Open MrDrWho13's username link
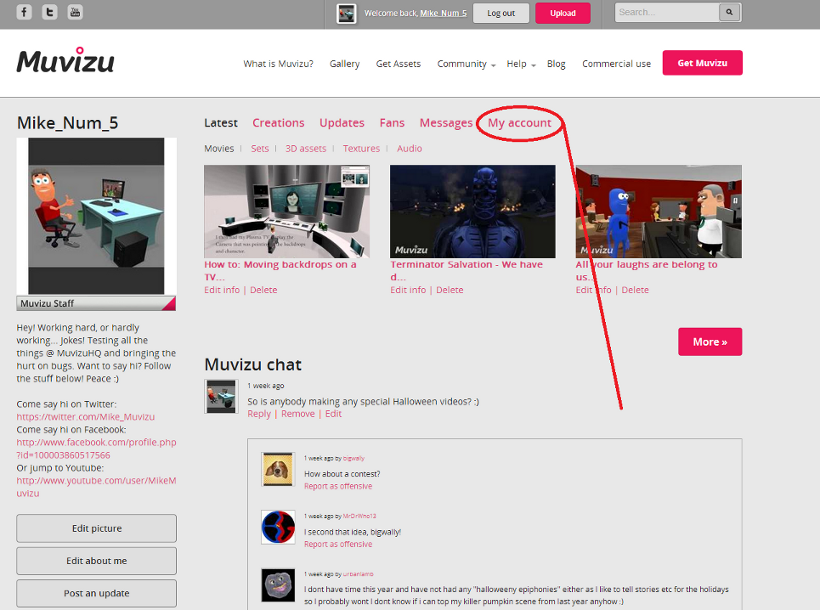 click(x=359, y=516)
